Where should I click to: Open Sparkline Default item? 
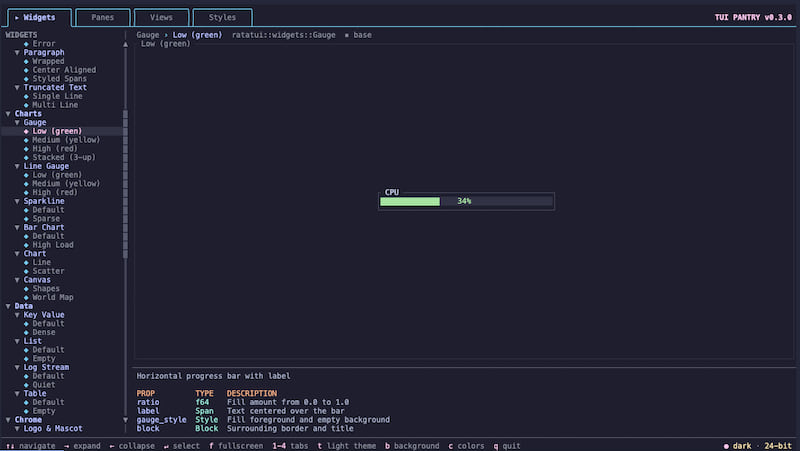click(48, 210)
